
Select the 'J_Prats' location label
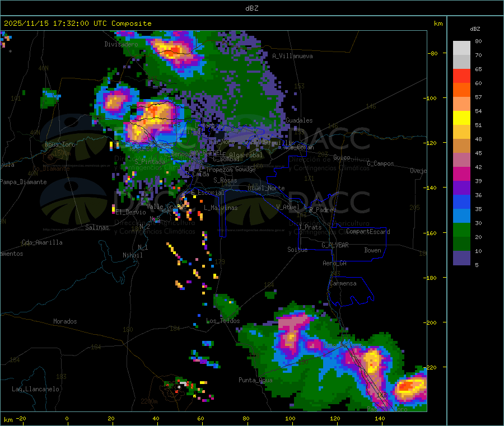coord(310,227)
